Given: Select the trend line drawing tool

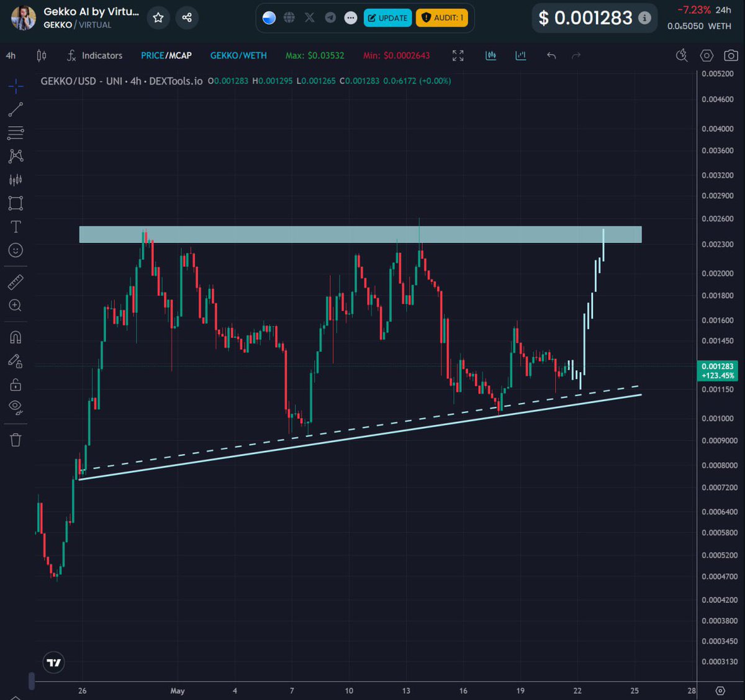Looking at the screenshot, I should (16, 109).
